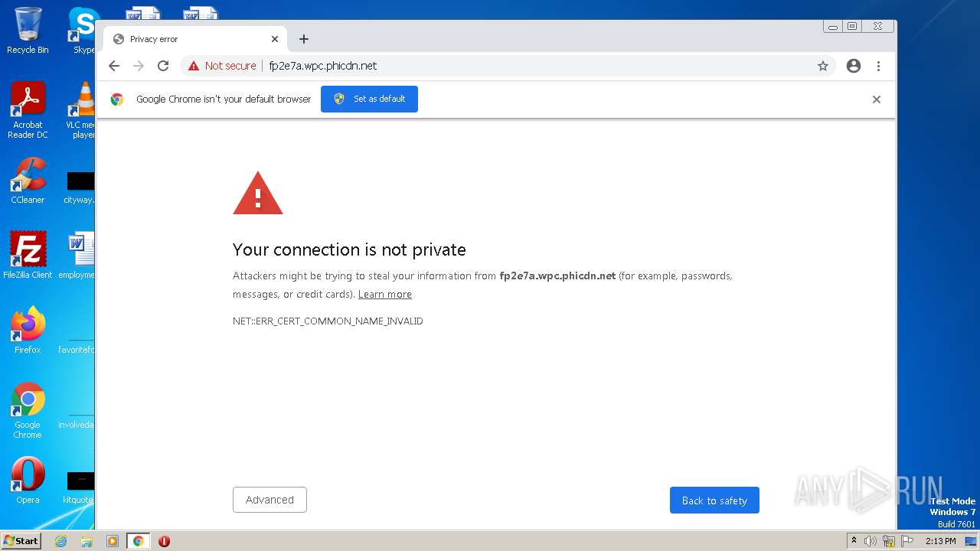Click Back to safety button
The width and height of the screenshot is (980, 551).
point(714,500)
